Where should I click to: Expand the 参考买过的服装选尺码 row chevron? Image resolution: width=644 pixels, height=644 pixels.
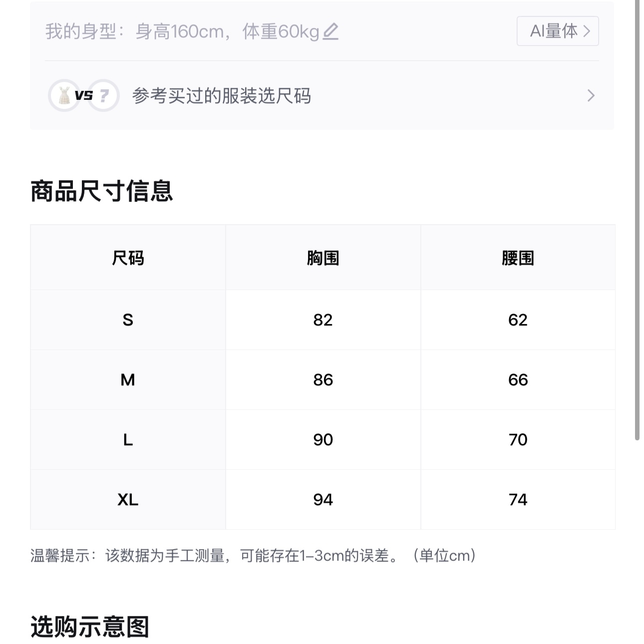[x=591, y=95]
